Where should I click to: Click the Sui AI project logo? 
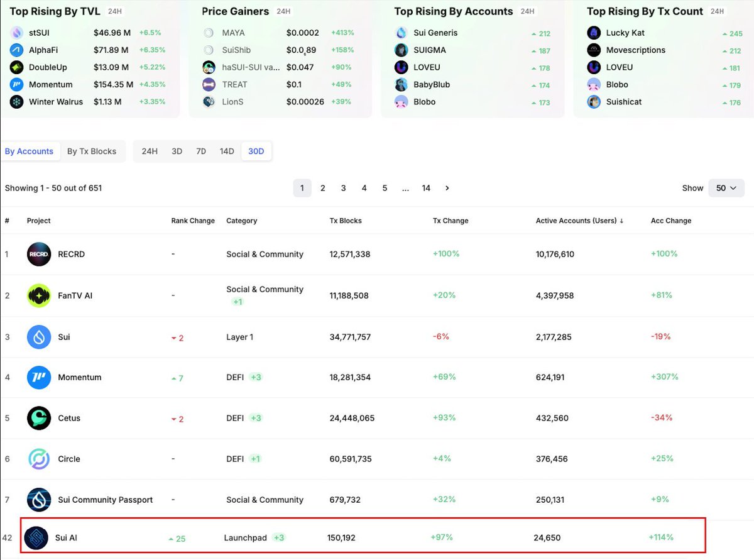(36, 538)
